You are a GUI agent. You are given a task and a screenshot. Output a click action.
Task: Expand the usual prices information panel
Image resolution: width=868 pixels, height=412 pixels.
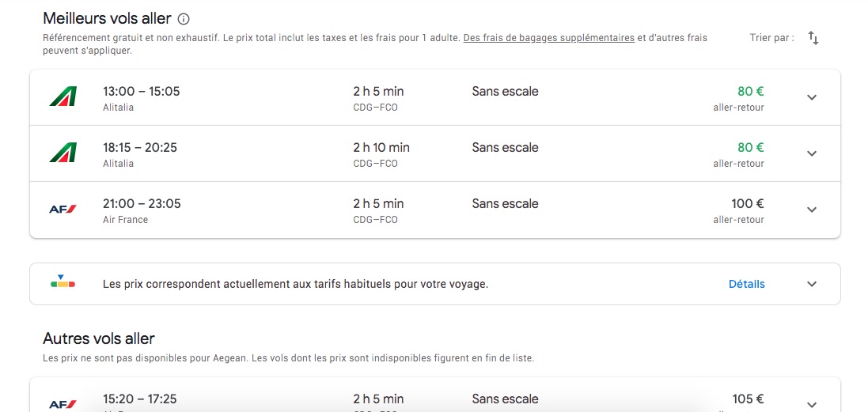tap(811, 284)
